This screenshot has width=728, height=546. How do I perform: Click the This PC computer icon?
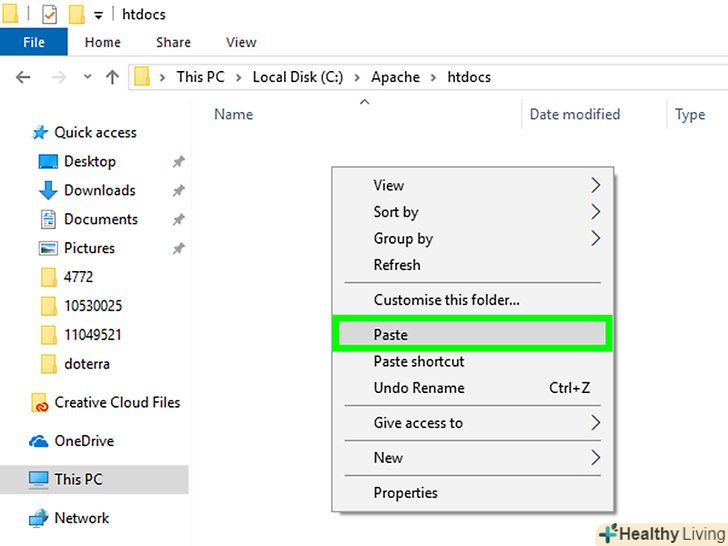(x=39, y=479)
